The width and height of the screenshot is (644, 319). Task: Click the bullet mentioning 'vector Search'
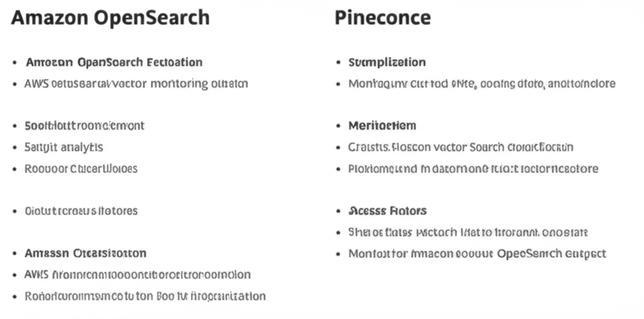tap(460, 148)
